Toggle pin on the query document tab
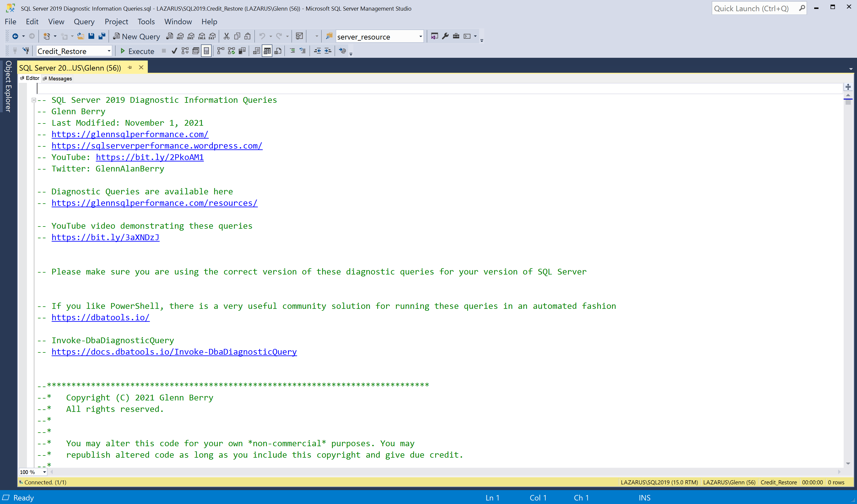The width and height of the screenshot is (857, 504). [x=130, y=68]
